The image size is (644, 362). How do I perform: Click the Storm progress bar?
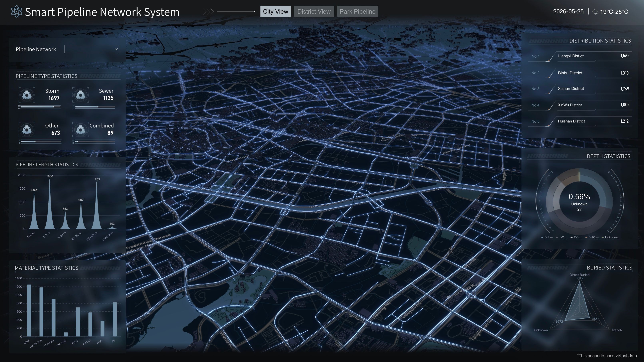point(40,107)
